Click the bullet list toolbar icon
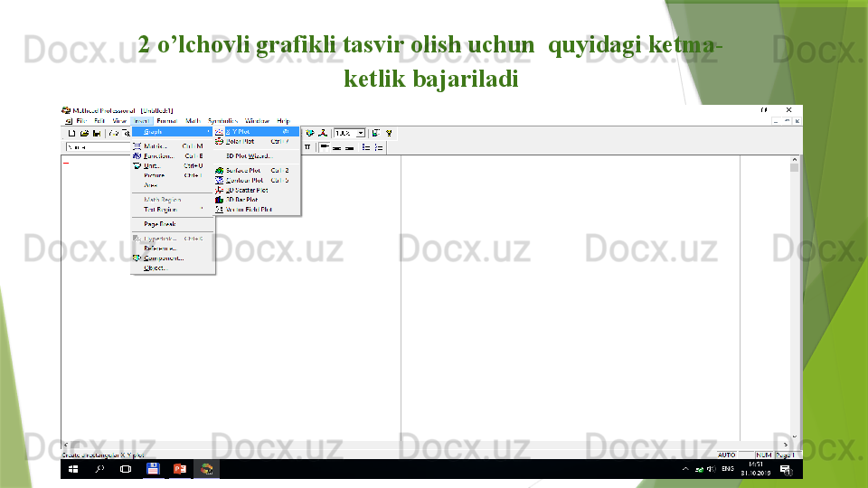868x488 pixels. (365, 146)
